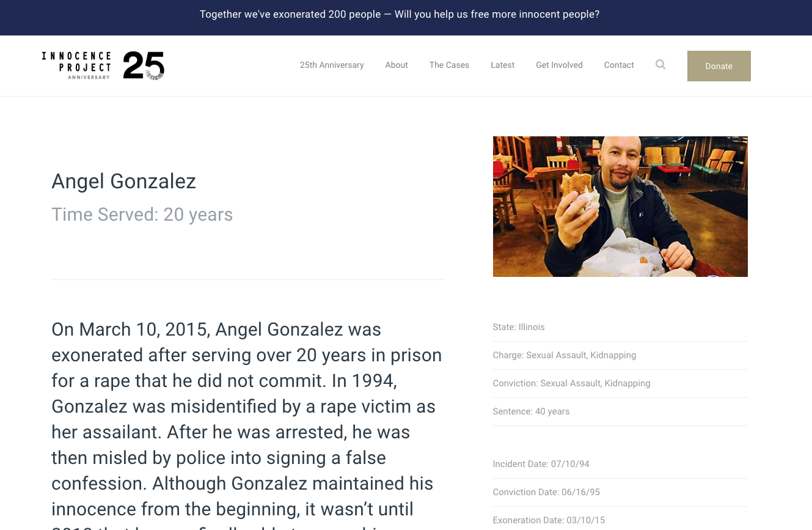
Task: Click the Conviction: Sexual Assault, Kidnapping row
Action: pos(620,383)
